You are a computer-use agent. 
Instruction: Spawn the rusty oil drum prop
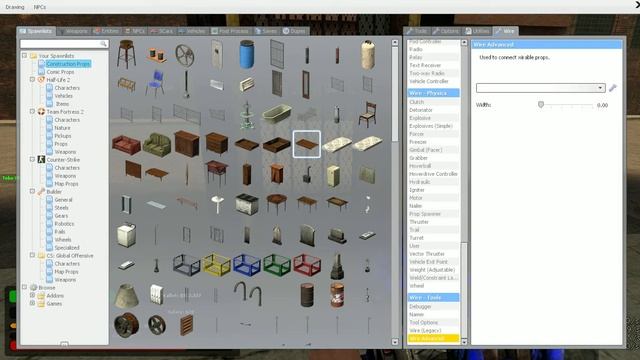point(307,295)
